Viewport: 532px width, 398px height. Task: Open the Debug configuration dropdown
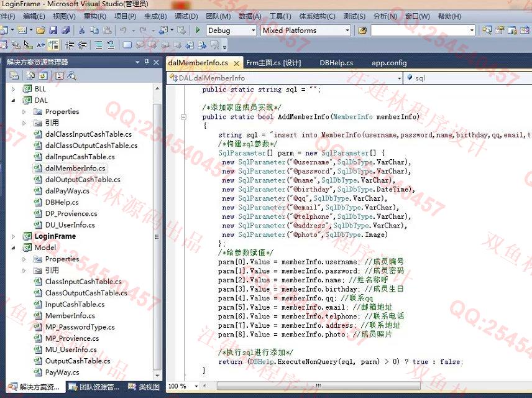point(253,30)
